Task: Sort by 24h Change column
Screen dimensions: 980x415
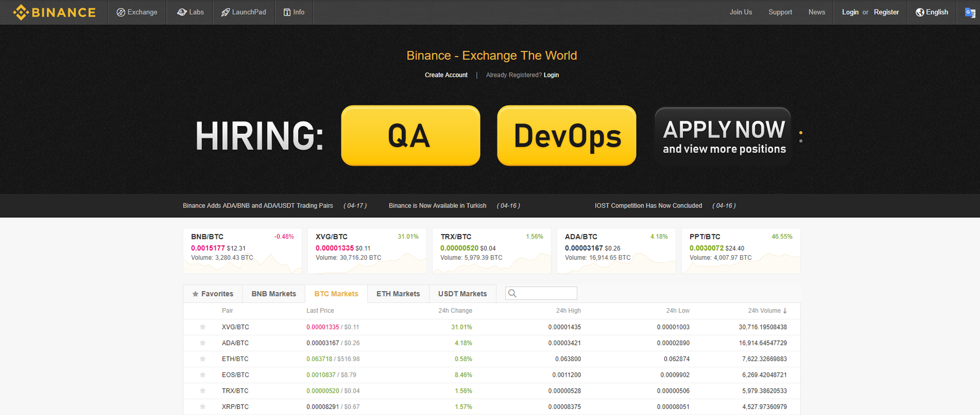Action: click(x=455, y=311)
